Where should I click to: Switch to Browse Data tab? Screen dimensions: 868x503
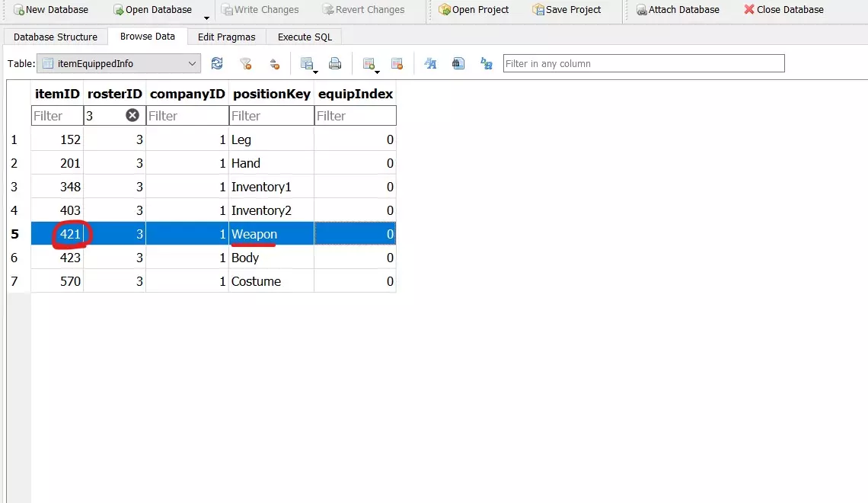(x=147, y=36)
